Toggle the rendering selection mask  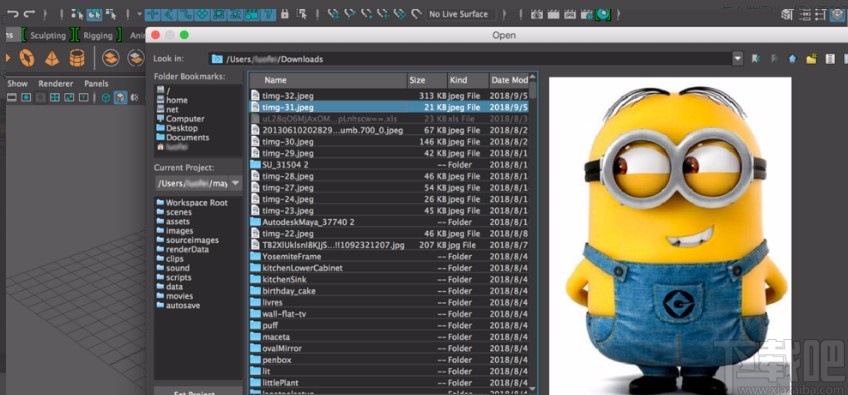click(252, 15)
